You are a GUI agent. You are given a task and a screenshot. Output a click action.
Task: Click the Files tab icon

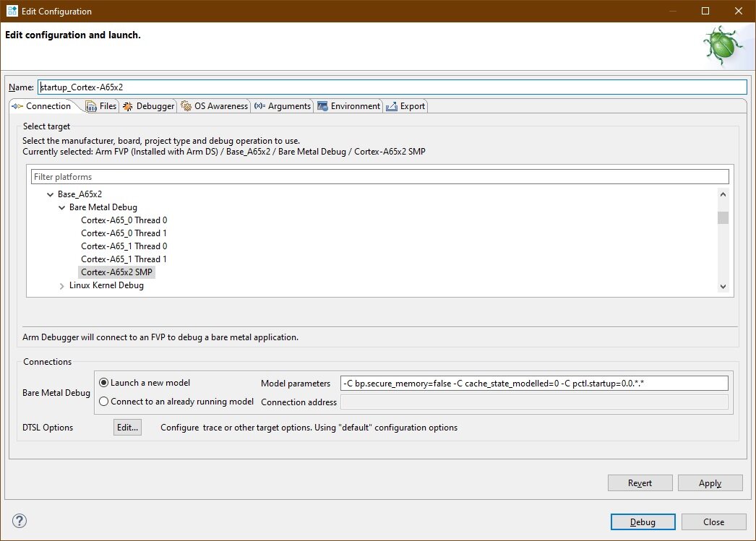(91, 106)
